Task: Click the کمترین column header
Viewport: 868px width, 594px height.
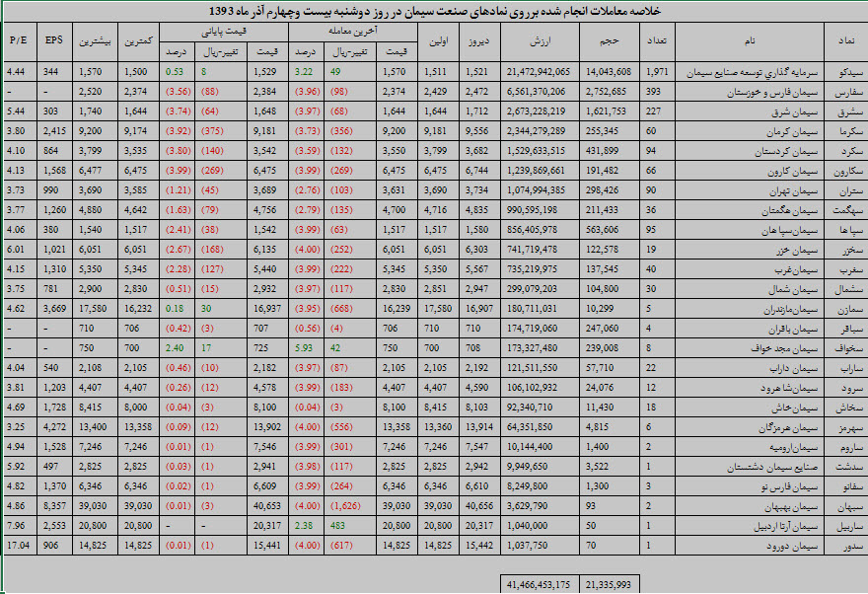Action: pyautogui.click(x=138, y=41)
